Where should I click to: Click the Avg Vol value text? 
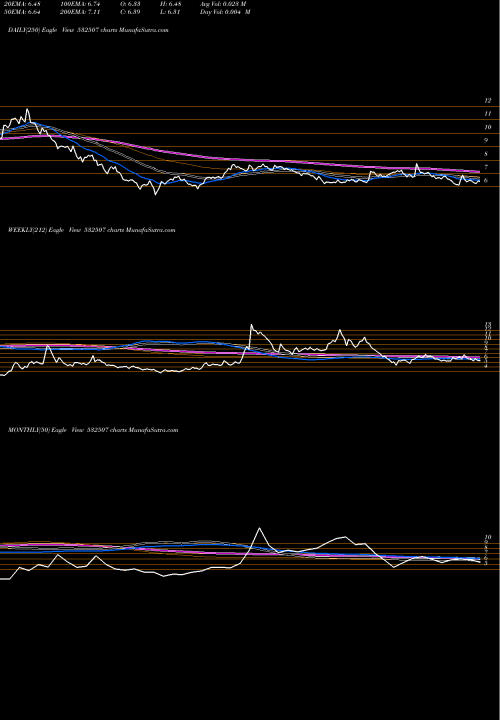[223, 4]
